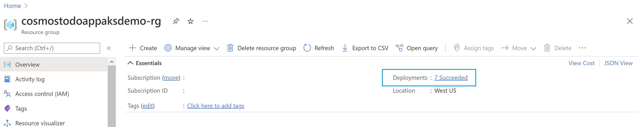Click here to add tags

point(216,105)
